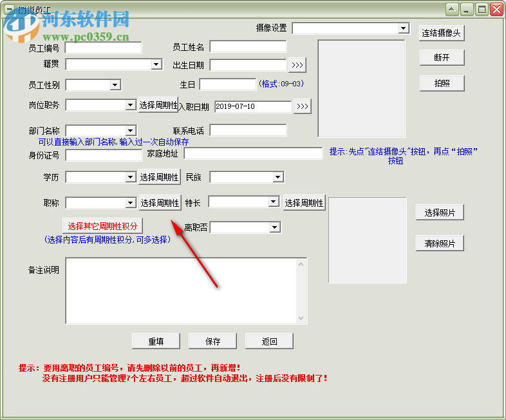Image resolution: width=506 pixels, height=420 pixels.
Task: Click the 家庭地址 input field
Action: [x=254, y=153]
